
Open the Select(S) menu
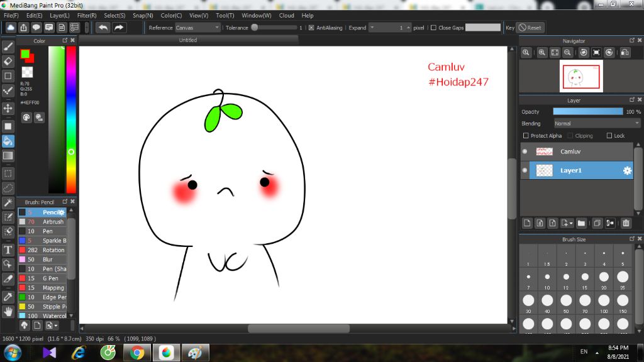click(x=114, y=15)
